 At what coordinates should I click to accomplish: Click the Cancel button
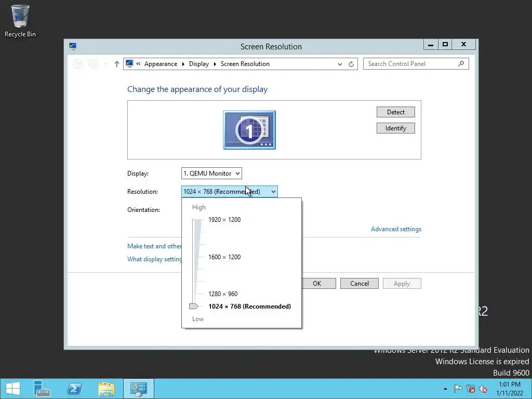tap(360, 284)
